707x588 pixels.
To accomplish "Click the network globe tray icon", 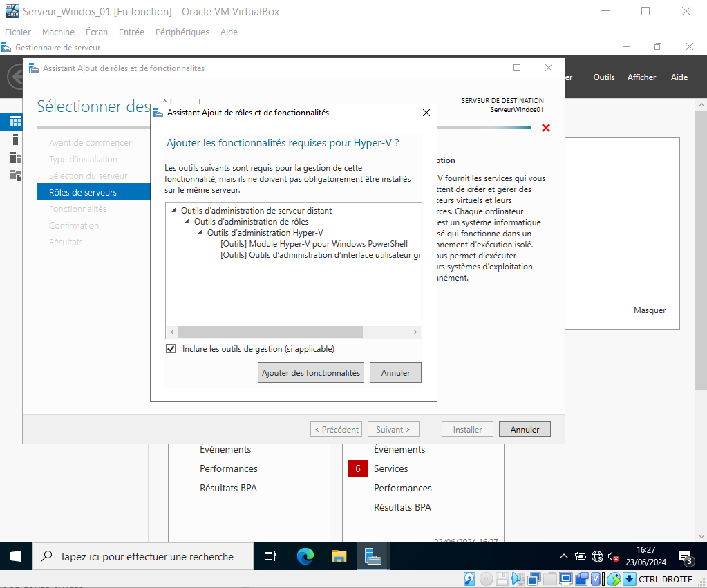I will pyautogui.click(x=597, y=557).
